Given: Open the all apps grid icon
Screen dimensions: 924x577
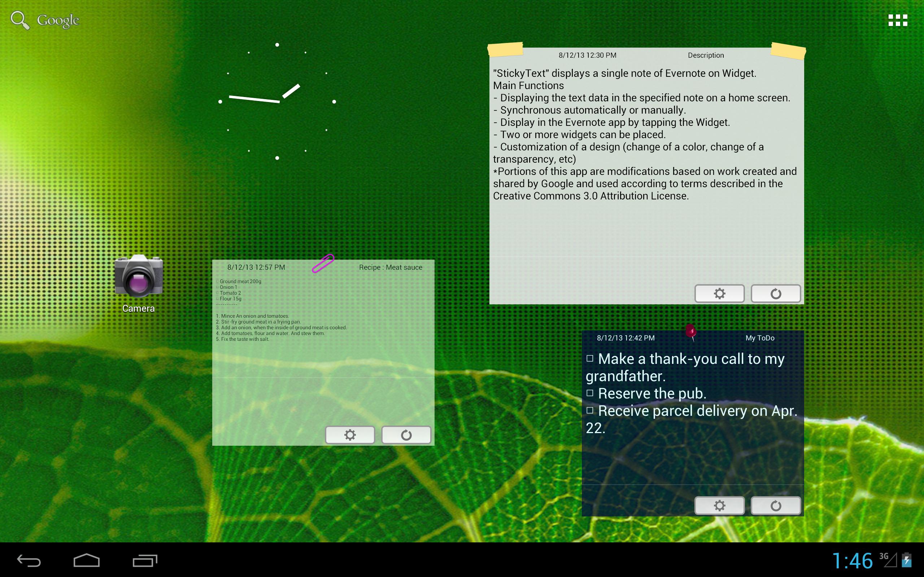Looking at the screenshot, I should [897, 20].
